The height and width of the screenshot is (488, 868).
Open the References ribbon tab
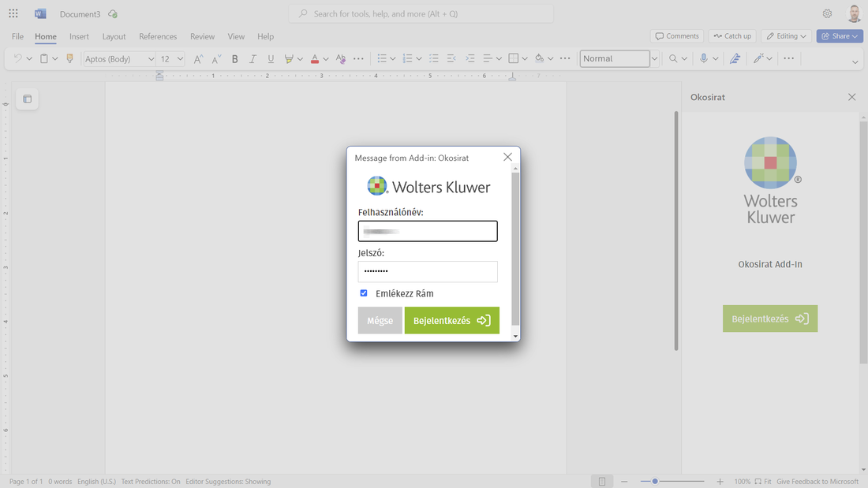(x=158, y=36)
